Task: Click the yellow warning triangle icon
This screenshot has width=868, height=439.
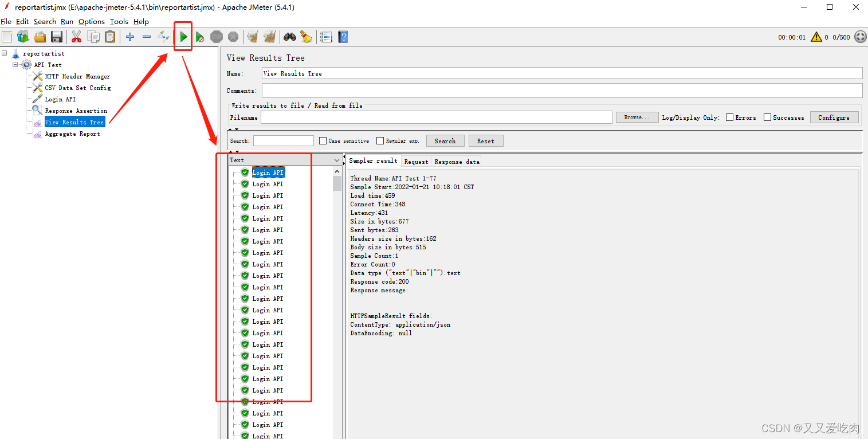Action: point(816,37)
